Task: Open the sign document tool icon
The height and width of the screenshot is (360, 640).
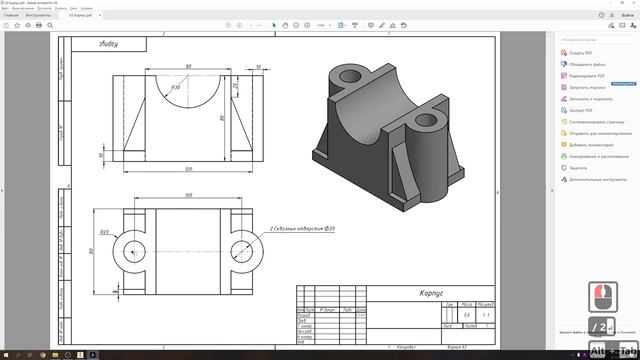Action: [393, 25]
